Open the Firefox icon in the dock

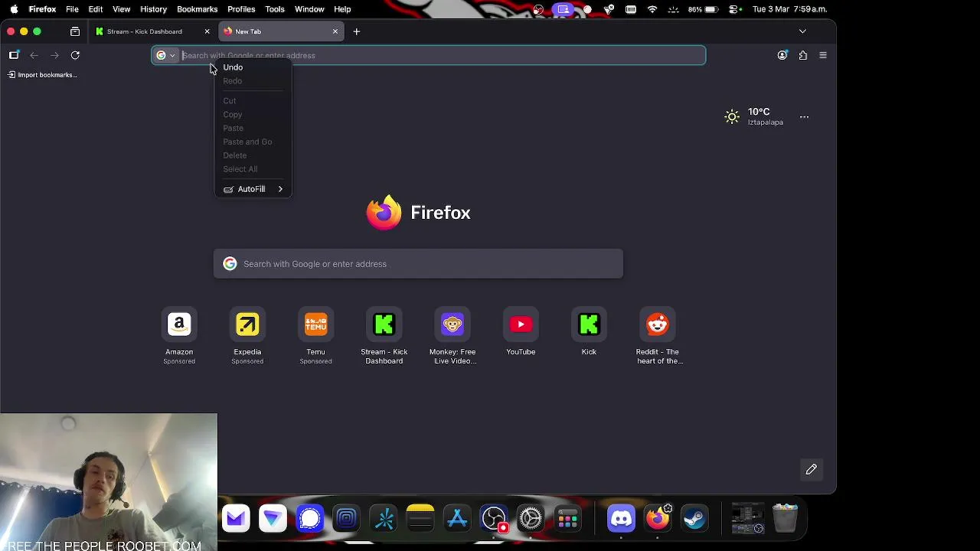(x=658, y=518)
